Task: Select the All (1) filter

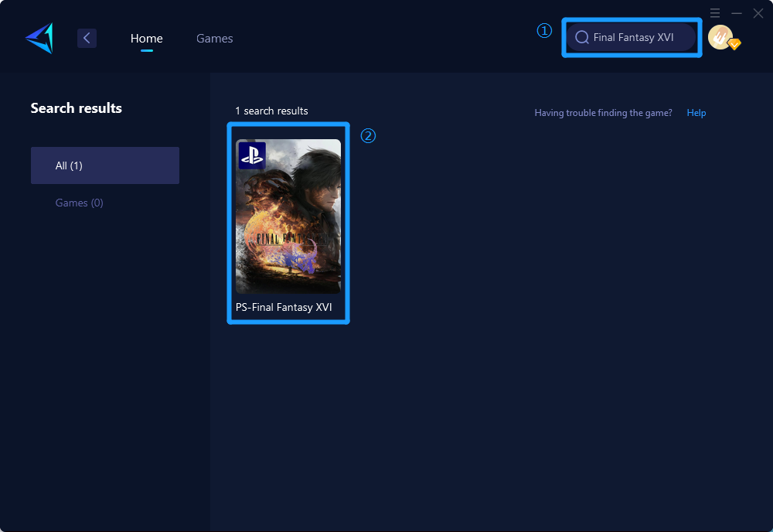Action: coord(105,165)
